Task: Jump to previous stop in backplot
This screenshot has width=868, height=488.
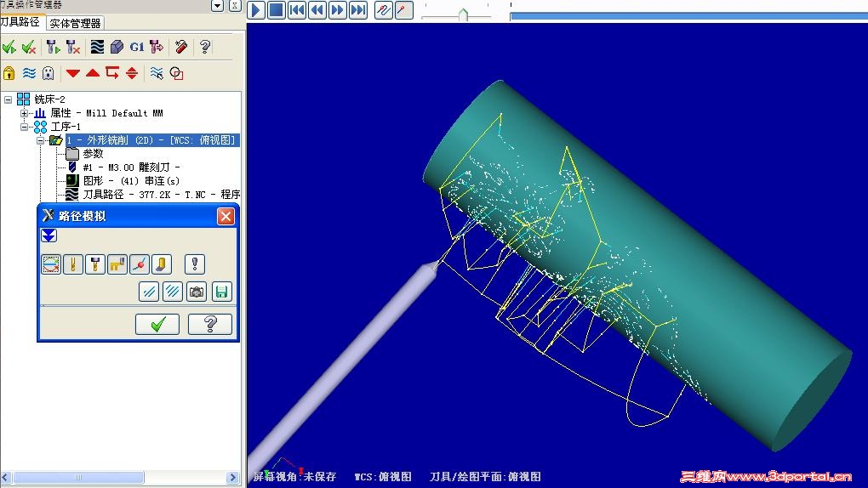Action: [x=297, y=9]
